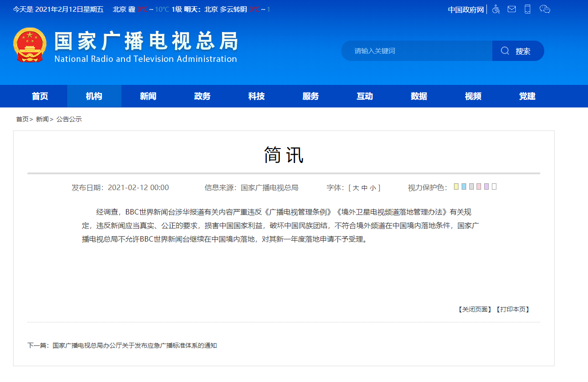Open the WeChat icon in header
The height and width of the screenshot is (382, 588).
[545, 9]
